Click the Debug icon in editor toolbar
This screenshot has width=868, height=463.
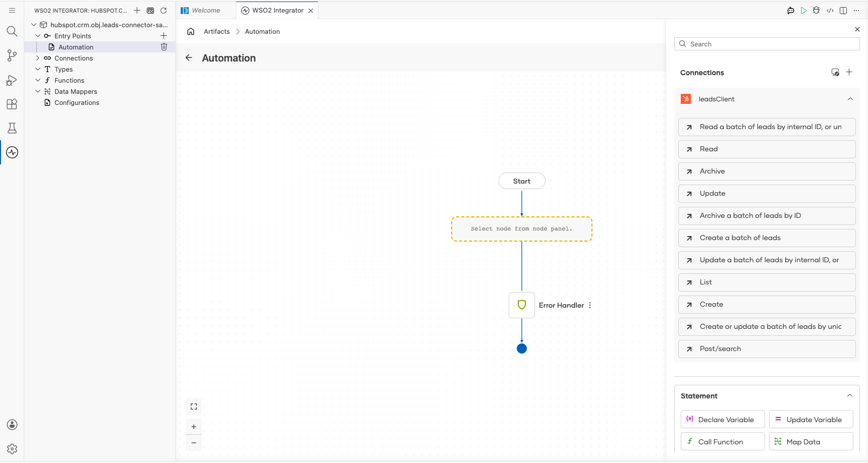[x=817, y=10]
